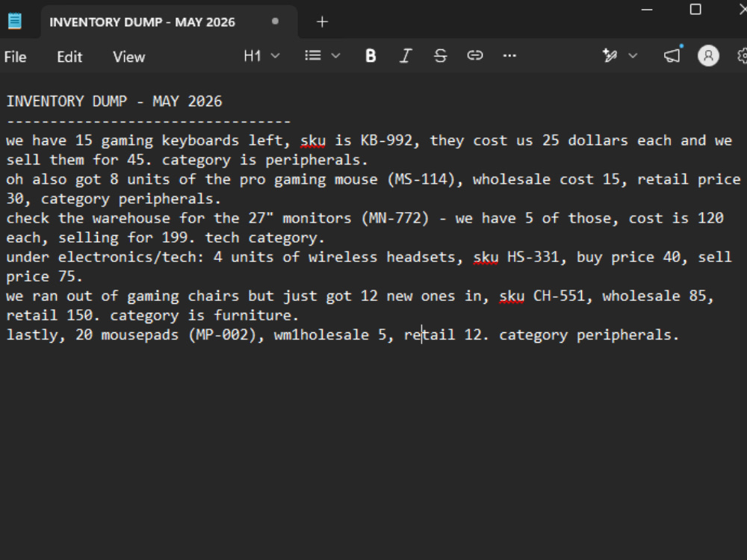Click the word 'headsets,'
The width and height of the screenshot is (747, 560).
coord(425,257)
